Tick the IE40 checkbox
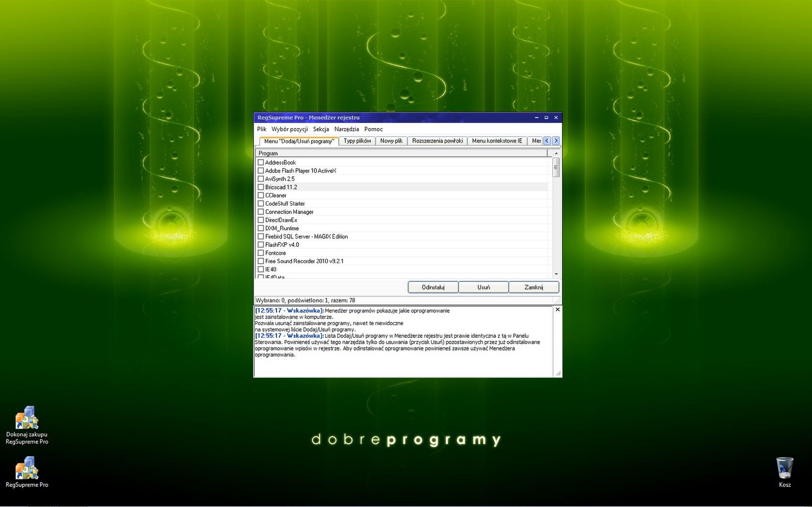 (x=261, y=269)
